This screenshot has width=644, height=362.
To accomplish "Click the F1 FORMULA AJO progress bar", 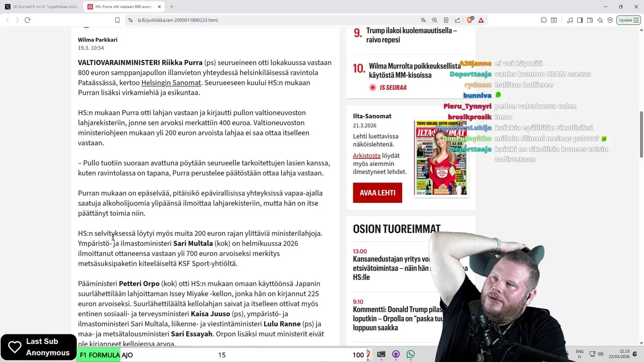I will [x=221, y=355].
